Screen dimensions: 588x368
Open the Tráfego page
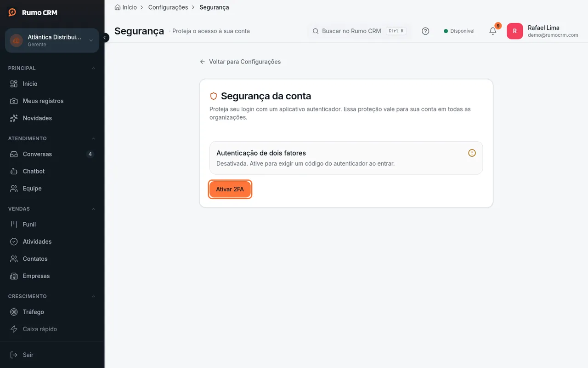(x=52, y=312)
